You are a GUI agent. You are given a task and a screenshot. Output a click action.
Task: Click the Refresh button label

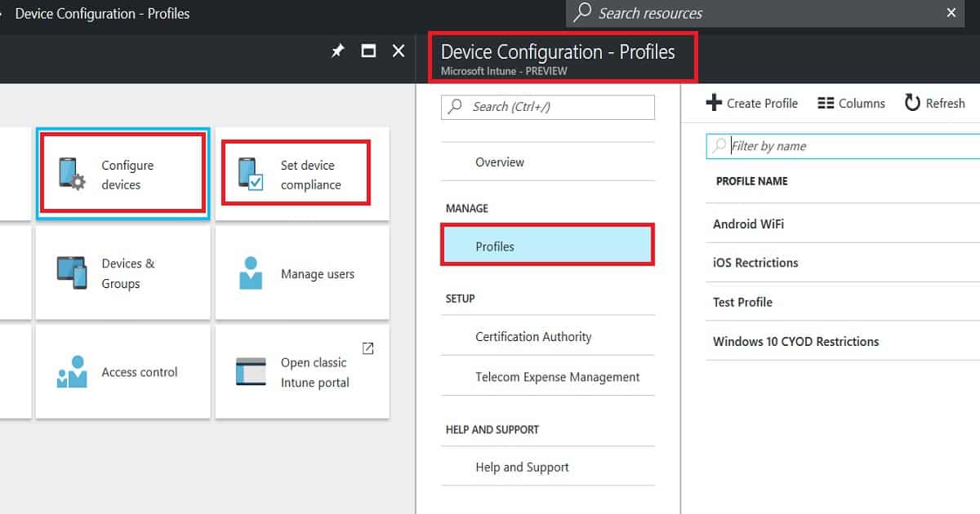tap(945, 103)
